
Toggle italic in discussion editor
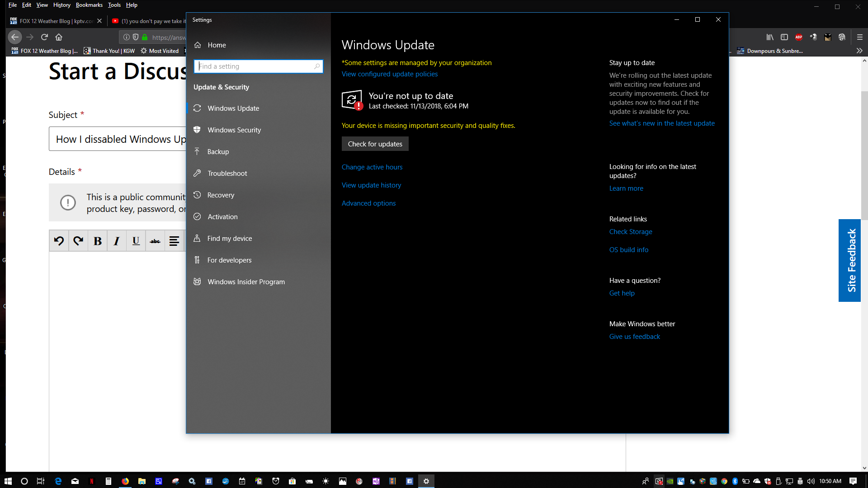117,241
